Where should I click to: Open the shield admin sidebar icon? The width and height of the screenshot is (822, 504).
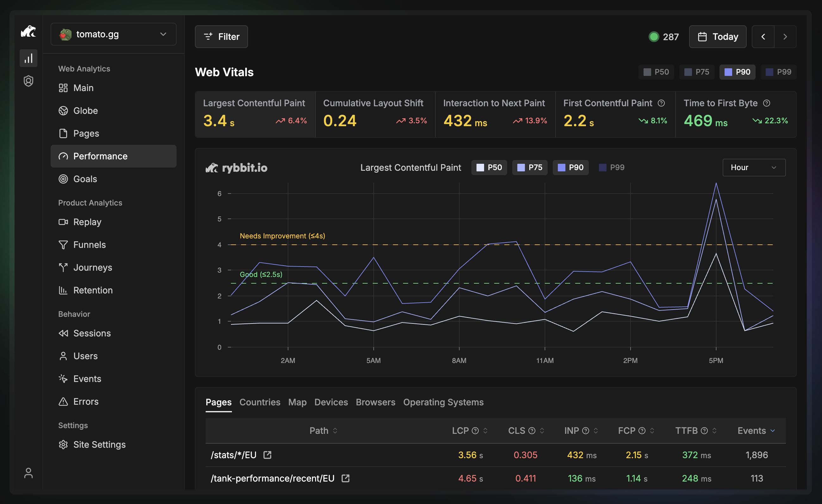pyautogui.click(x=28, y=81)
